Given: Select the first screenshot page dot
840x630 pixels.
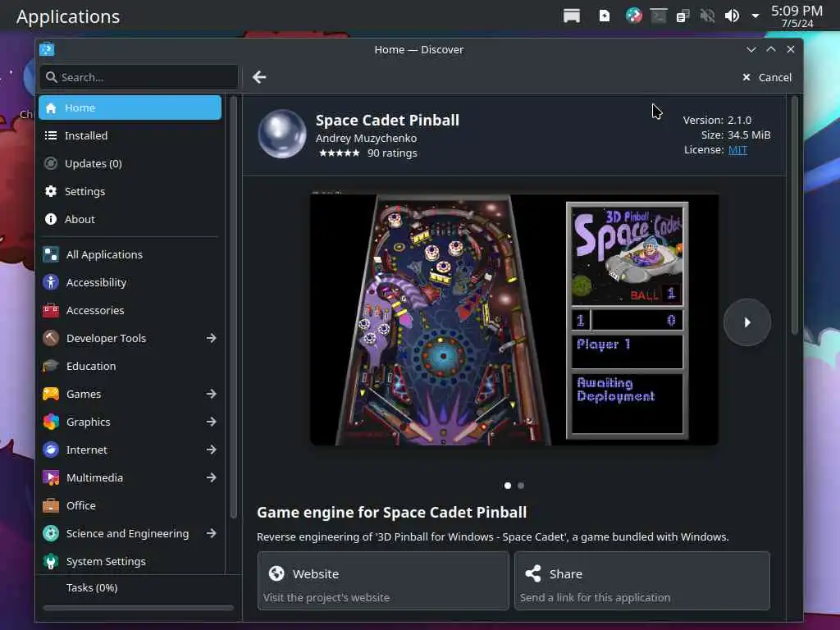Looking at the screenshot, I should point(507,486).
